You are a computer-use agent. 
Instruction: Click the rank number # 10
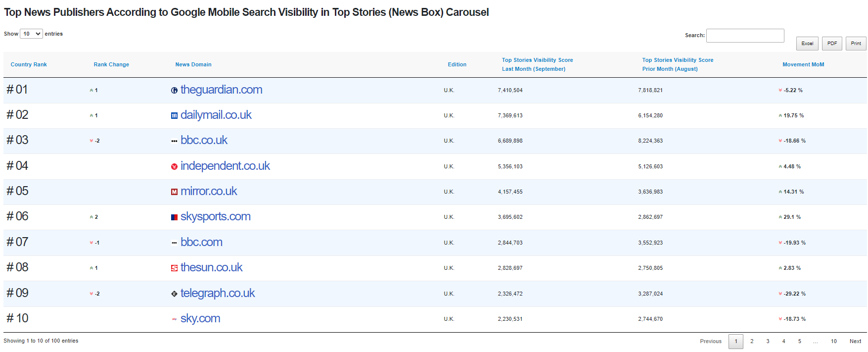[x=17, y=318]
